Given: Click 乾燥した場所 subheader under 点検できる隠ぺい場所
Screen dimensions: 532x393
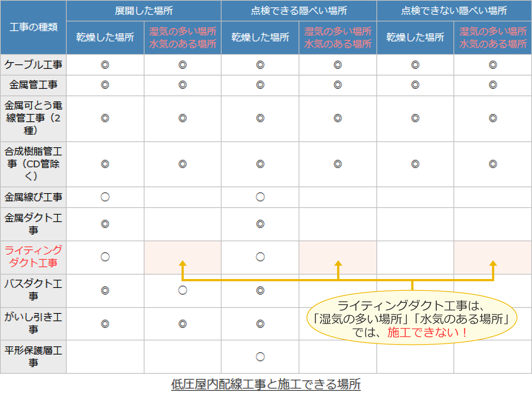Looking at the screenshot, I should click(260, 37).
